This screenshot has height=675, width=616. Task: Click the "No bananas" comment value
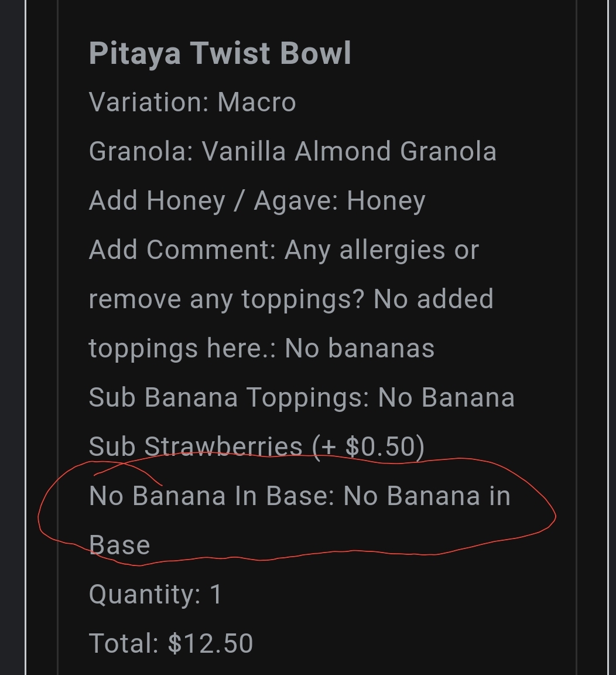pyautogui.click(x=360, y=349)
